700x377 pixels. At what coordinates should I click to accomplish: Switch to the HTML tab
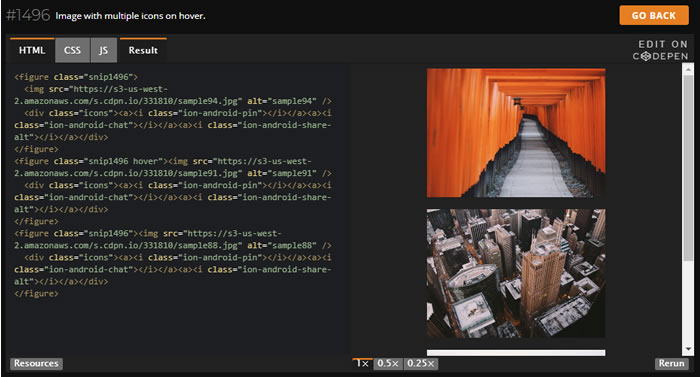click(x=32, y=50)
